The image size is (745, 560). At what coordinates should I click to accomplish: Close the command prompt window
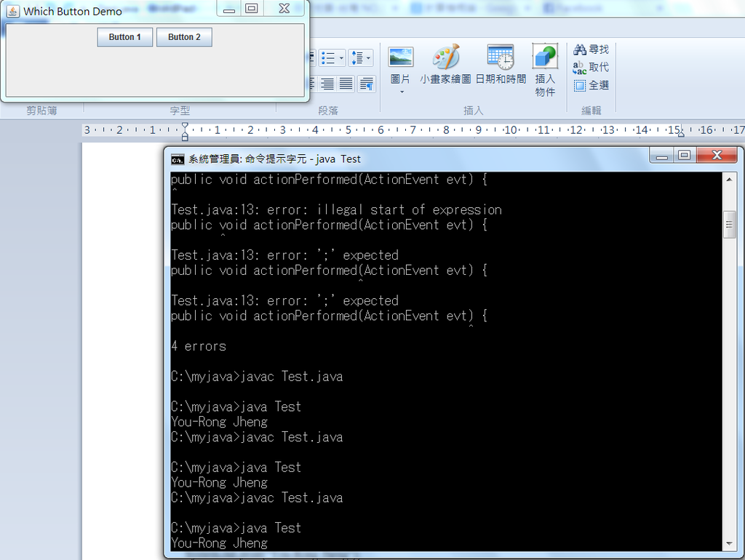pyautogui.click(x=717, y=156)
